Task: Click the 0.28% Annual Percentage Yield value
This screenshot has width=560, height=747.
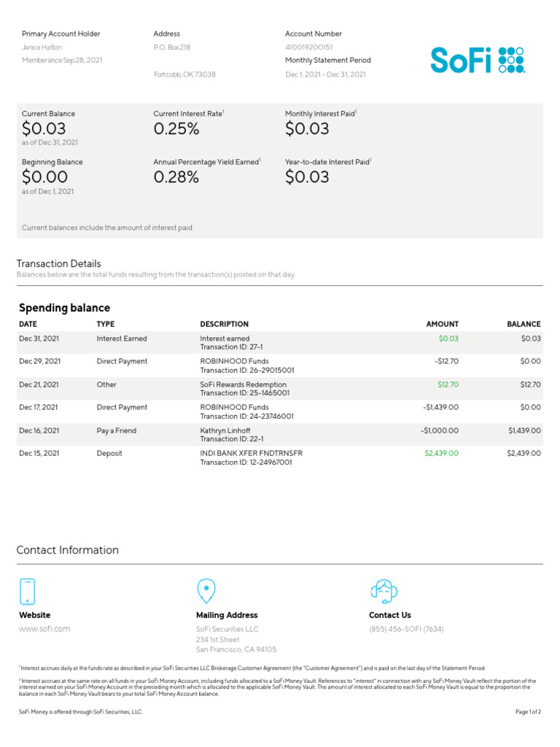Action: (x=176, y=177)
